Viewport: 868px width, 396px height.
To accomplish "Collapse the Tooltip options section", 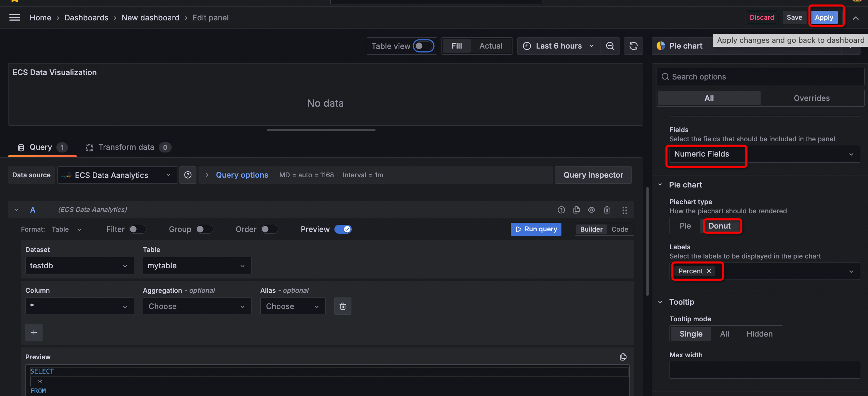I will coord(660,302).
